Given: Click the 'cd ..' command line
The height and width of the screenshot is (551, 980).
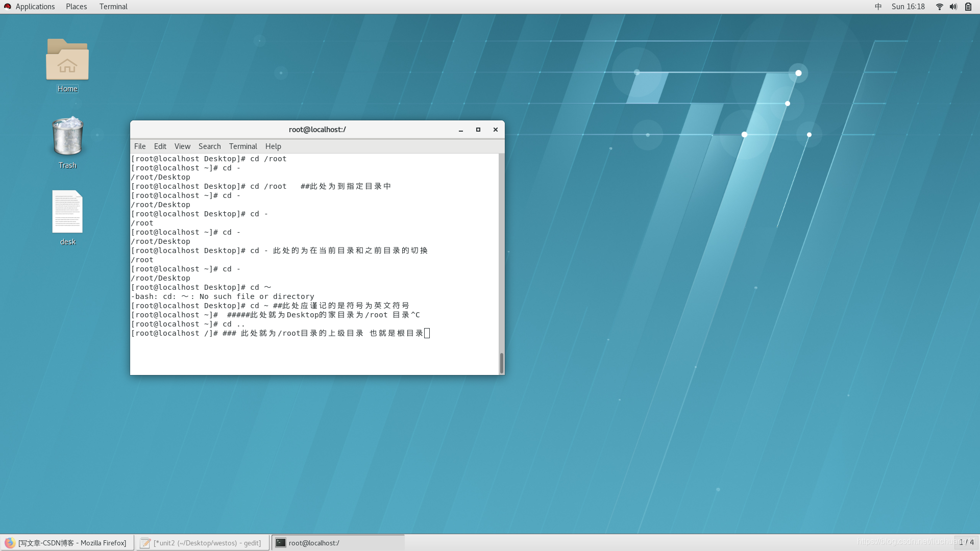Looking at the screenshot, I should click(x=188, y=324).
